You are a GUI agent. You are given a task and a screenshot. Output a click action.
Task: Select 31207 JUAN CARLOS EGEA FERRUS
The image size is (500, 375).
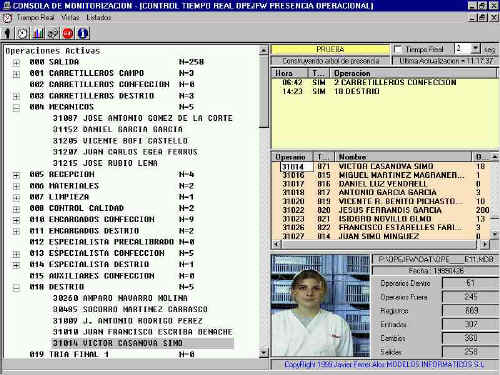[x=125, y=152]
